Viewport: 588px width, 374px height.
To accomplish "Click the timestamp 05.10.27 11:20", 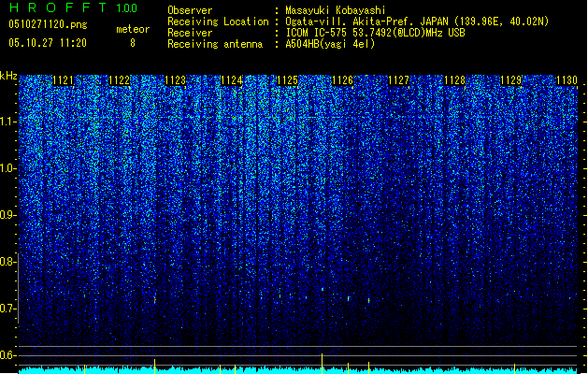I will [48, 43].
